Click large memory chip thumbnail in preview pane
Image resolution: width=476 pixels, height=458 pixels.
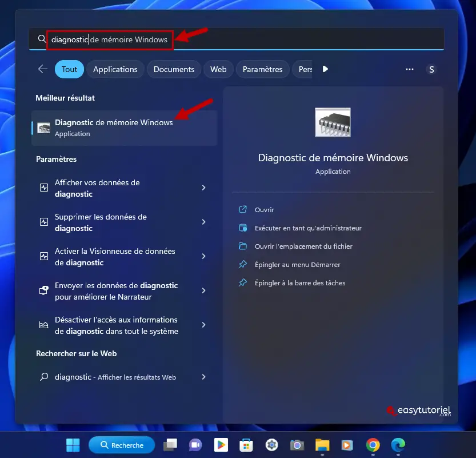[x=333, y=122]
